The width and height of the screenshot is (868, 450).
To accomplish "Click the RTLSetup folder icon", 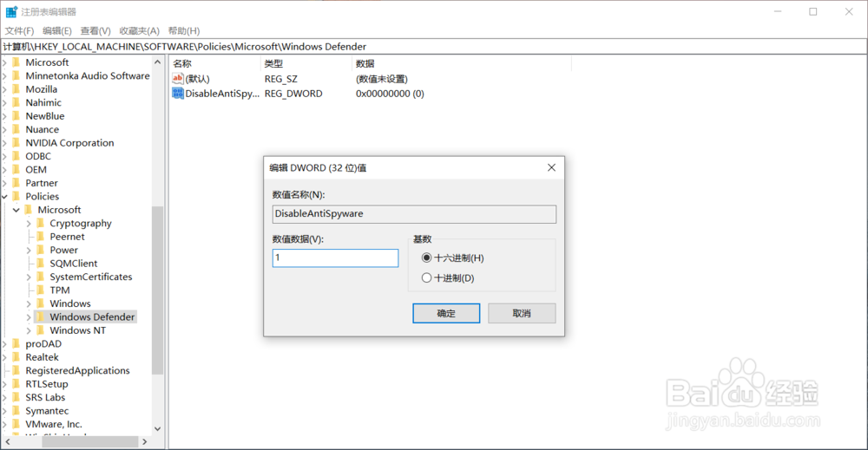I will (16, 384).
